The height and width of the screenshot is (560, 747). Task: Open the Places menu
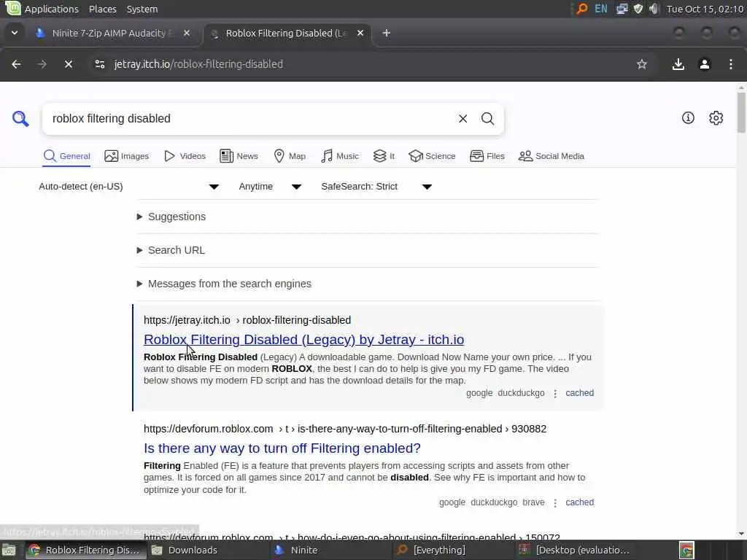pos(102,9)
